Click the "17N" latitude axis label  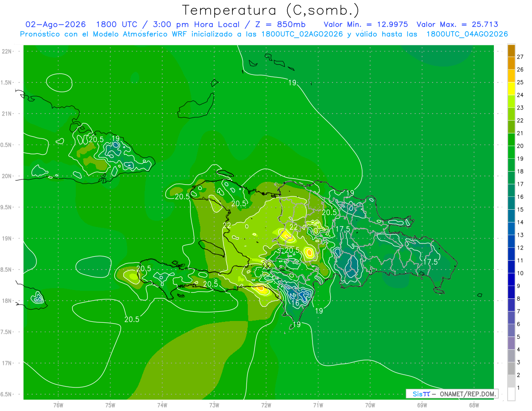(8, 363)
